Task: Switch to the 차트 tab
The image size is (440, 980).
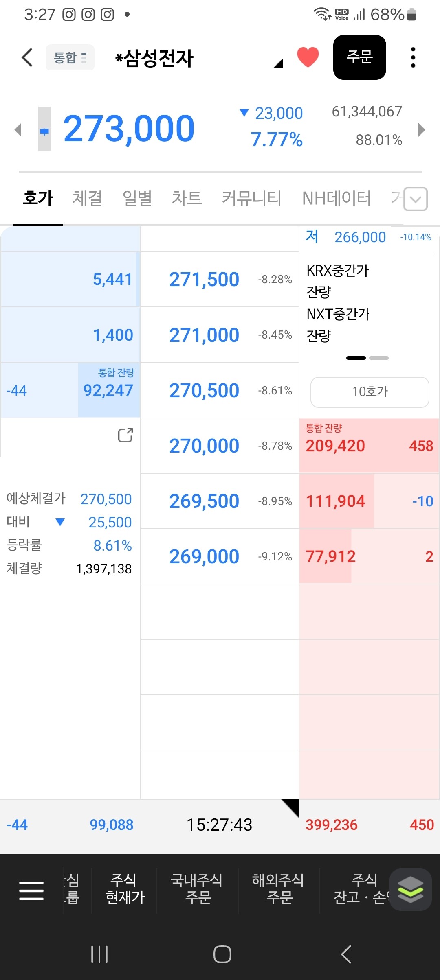Action: (x=187, y=198)
